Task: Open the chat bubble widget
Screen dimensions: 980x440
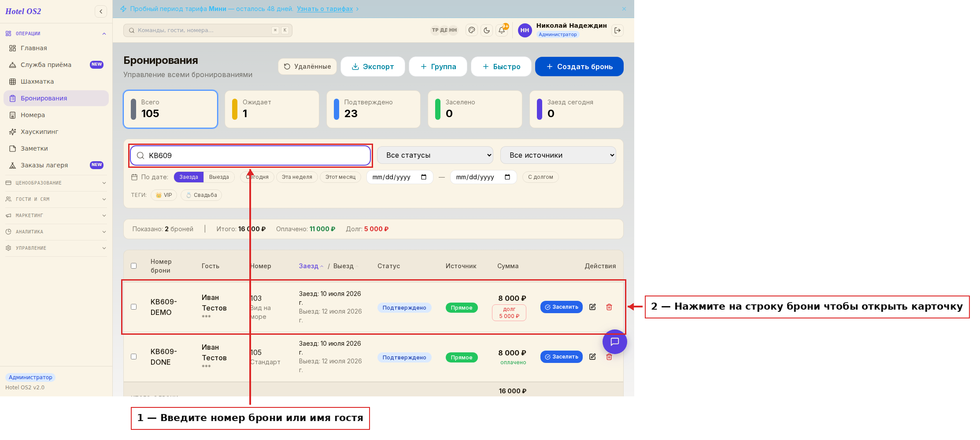Action: 615,342
